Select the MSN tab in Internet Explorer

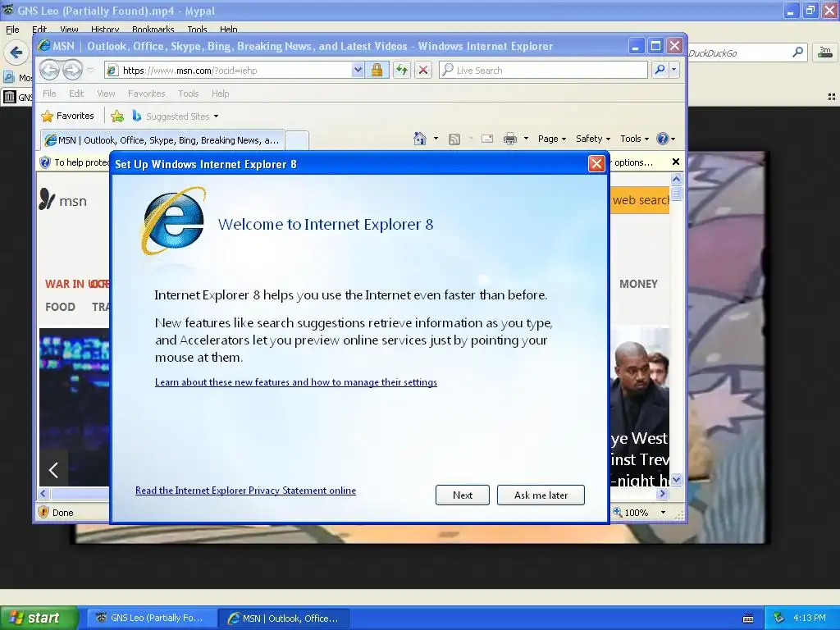click(162, 140)
